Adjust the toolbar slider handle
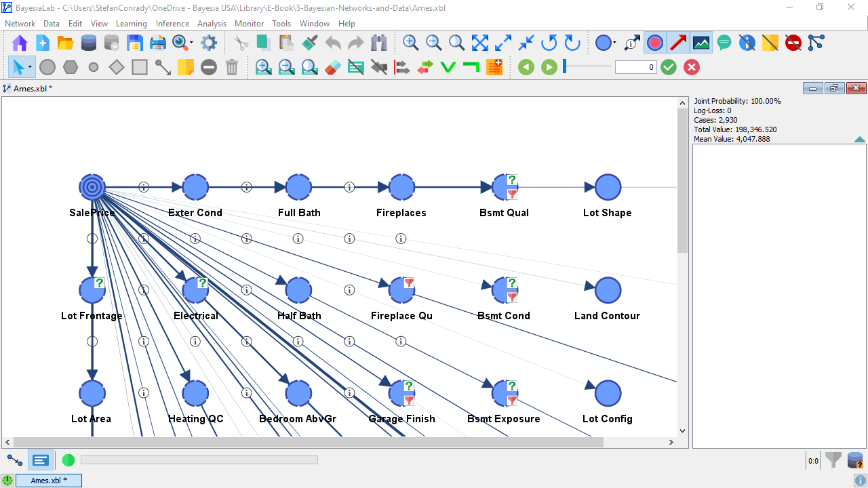This screenshot has height=488, width=868. pyautogui.click(x=565, y=66)
